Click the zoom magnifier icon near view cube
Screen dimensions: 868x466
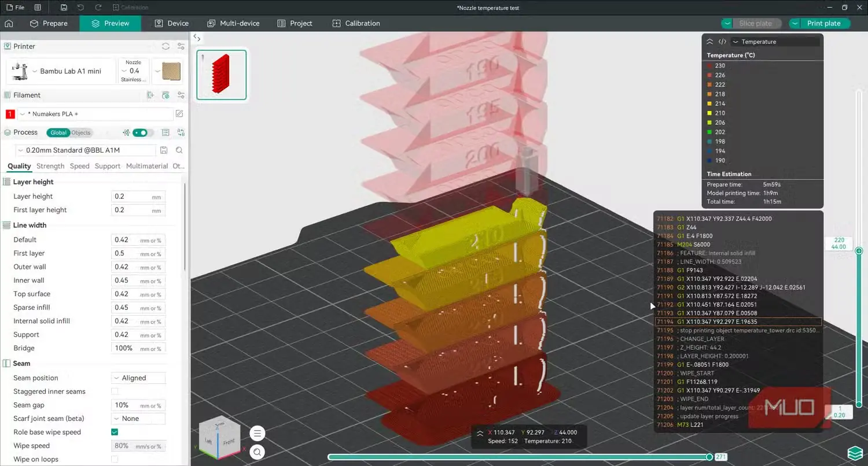pos(258,452)
